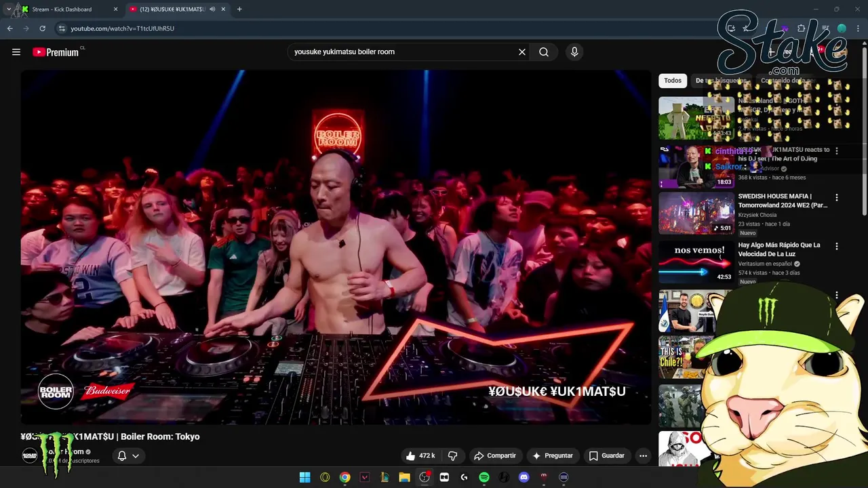Click the magnifying glass search button
This screenshot has height=488, width=868.
coord(544,52)
